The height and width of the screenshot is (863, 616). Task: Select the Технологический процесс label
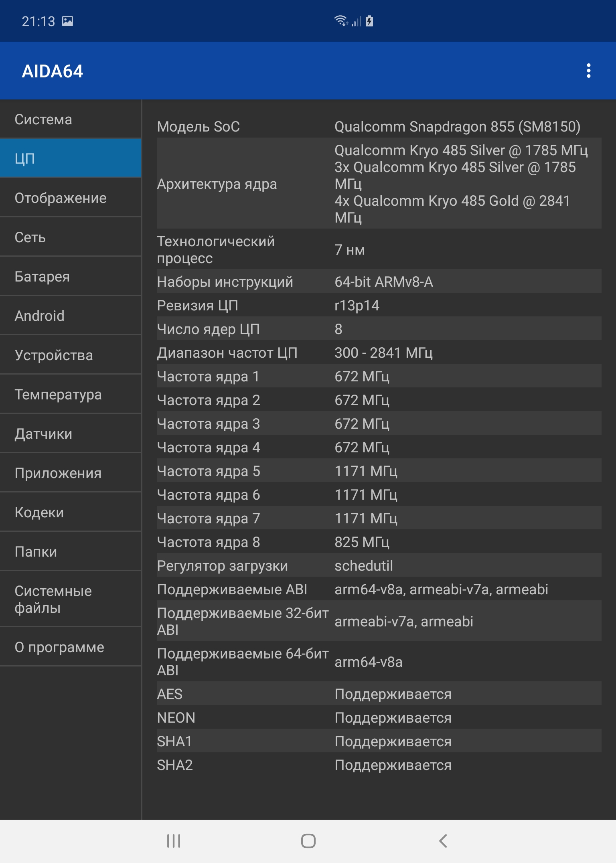[x=216, y=249]
